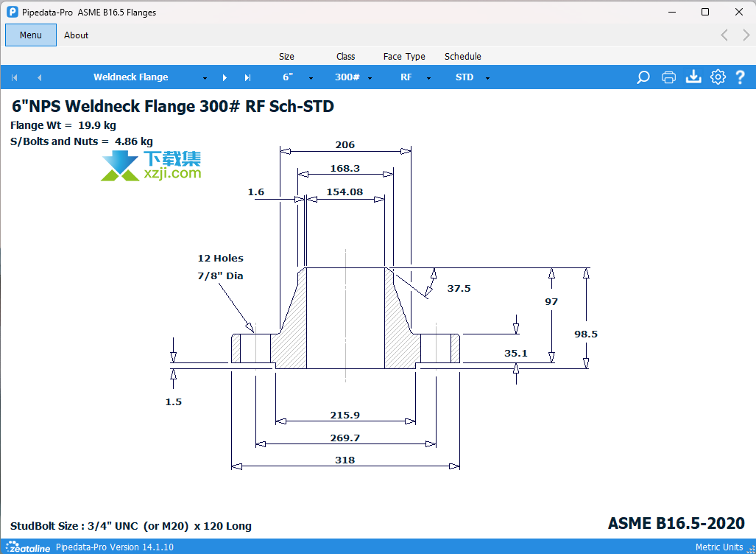This screenshot has height=554, width=756.
Task: Open the settings gear
Action: click(x=718, y=77)
